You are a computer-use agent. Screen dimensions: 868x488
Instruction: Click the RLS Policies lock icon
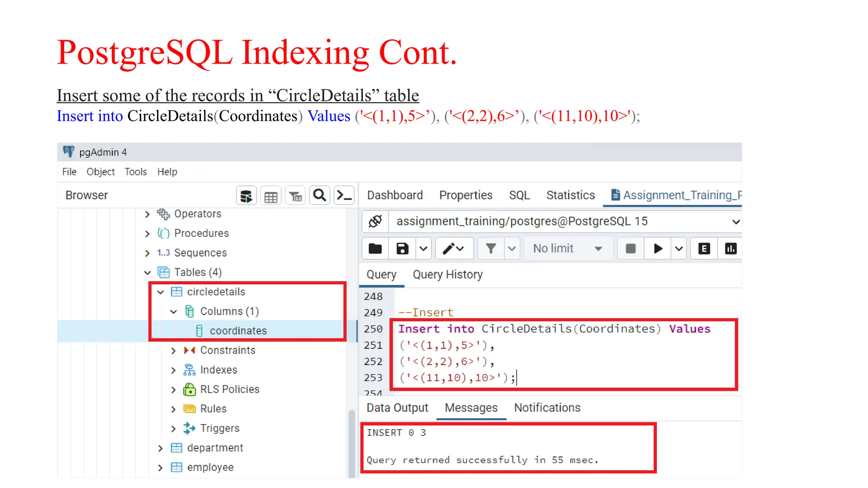[189, 389]
